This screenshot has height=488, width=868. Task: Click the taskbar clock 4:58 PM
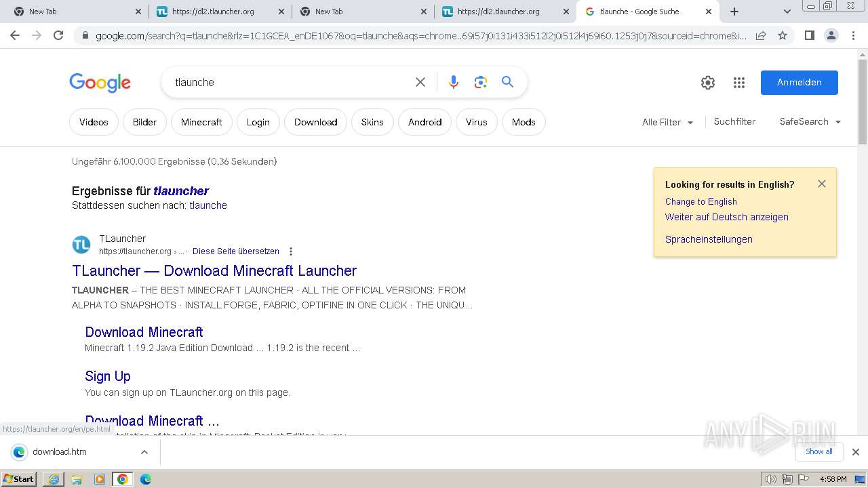pyautogui.click(x=833, y=479)
